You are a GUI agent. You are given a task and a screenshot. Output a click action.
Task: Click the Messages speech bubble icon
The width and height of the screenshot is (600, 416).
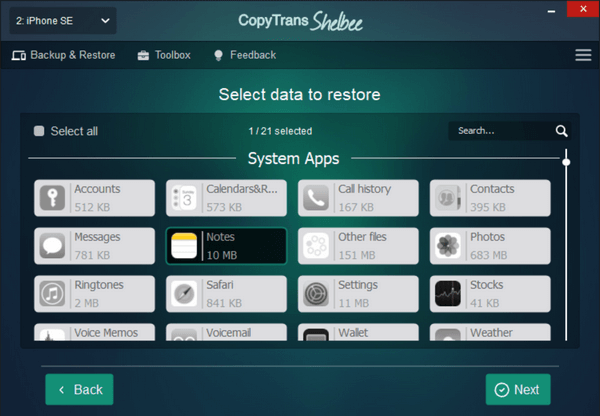coord(52,246)
